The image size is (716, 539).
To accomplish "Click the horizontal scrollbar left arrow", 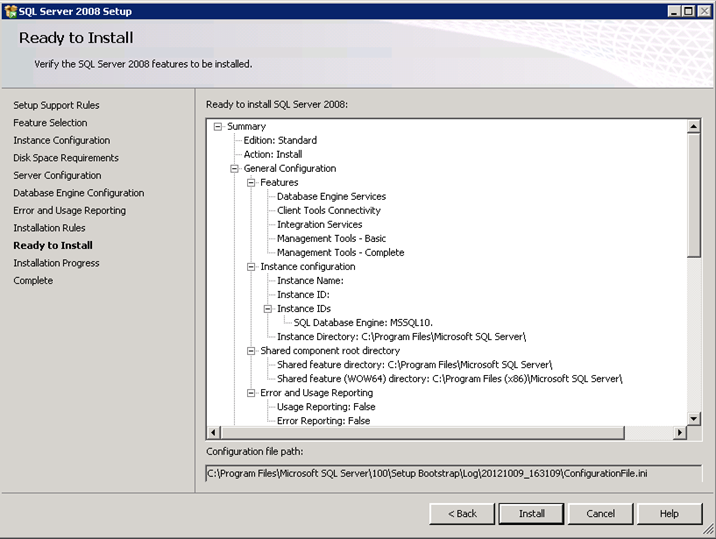I will (213, 432).
